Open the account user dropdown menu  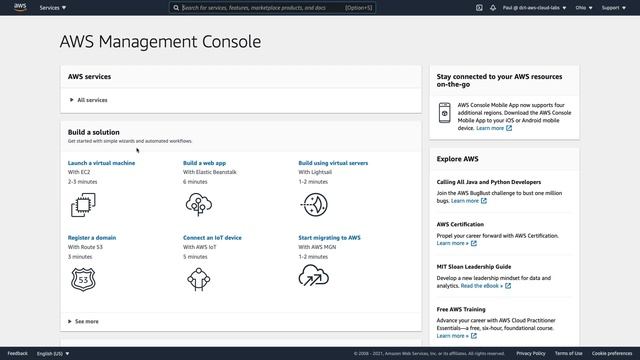pyautogui.click(x=534, y=8)
